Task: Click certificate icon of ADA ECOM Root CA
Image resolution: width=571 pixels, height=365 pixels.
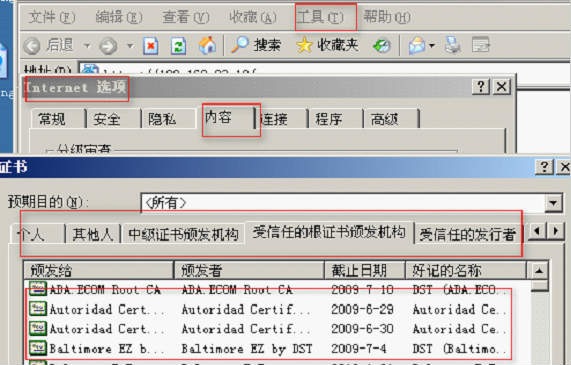Action: click(38, 289)
